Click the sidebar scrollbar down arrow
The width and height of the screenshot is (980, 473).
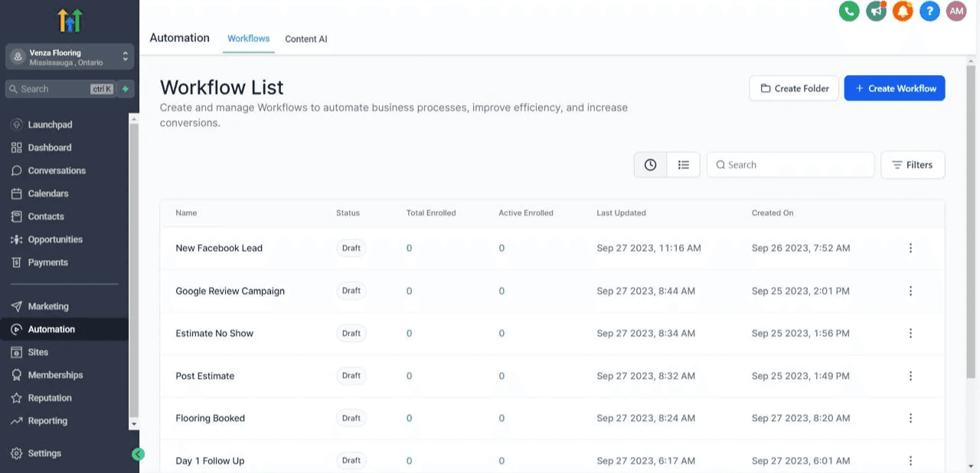134,423
